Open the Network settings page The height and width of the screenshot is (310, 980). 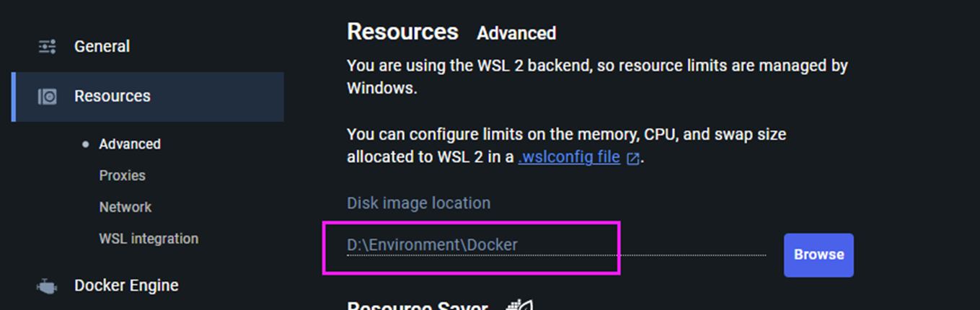(125, 207)
